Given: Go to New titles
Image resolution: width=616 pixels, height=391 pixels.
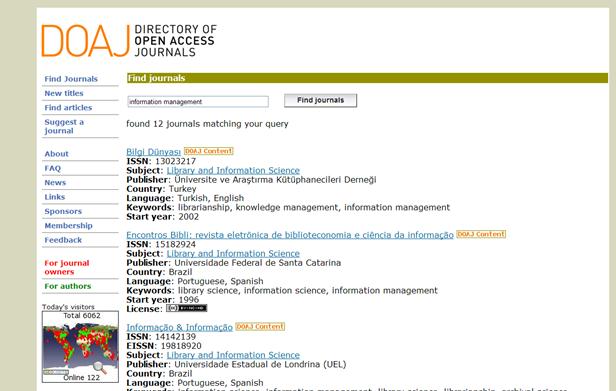Looking at the screenshot, I should tap(64, 94).
